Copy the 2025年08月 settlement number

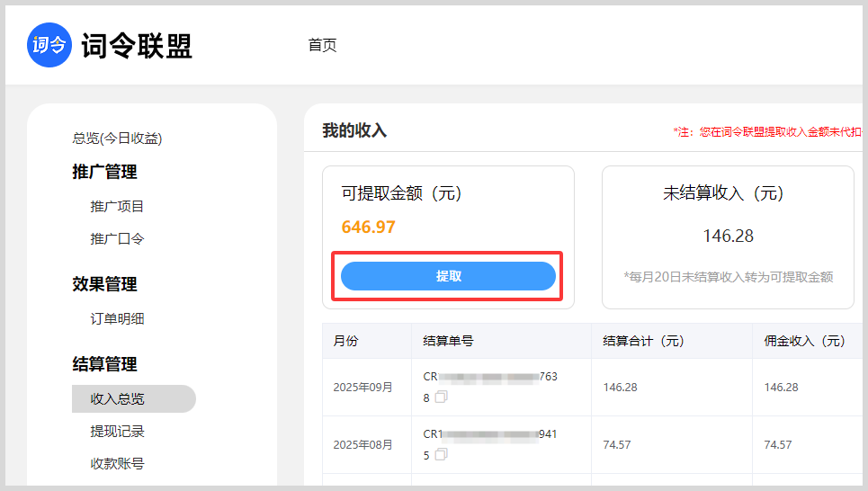pos(441,454)
